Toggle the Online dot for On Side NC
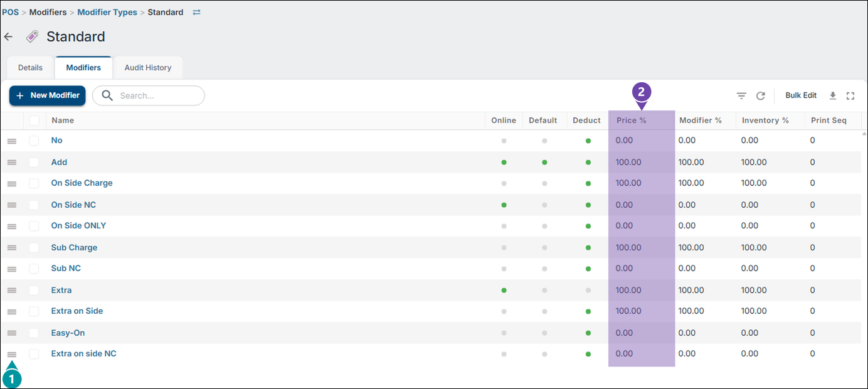868x389 pixels. click(x=504, y=205)
